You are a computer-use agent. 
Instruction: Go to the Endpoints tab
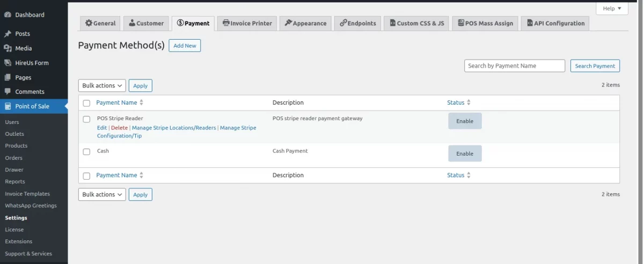point(358,23)
